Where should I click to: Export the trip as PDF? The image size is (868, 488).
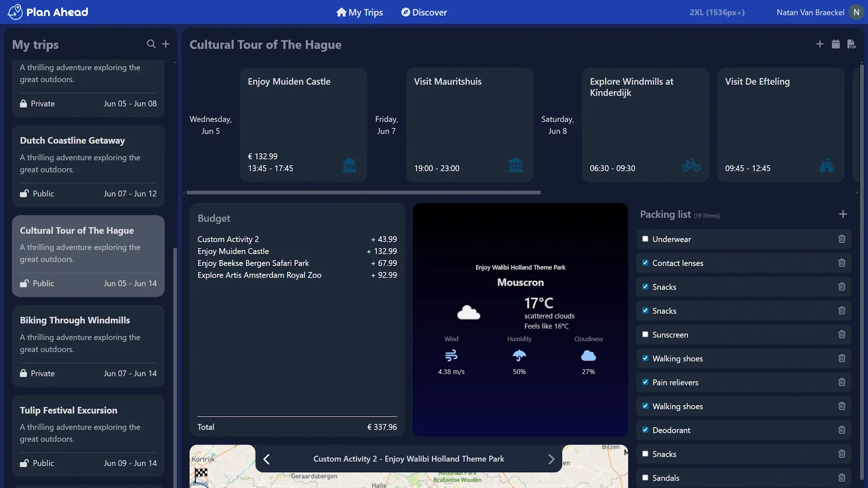point(851,44)
